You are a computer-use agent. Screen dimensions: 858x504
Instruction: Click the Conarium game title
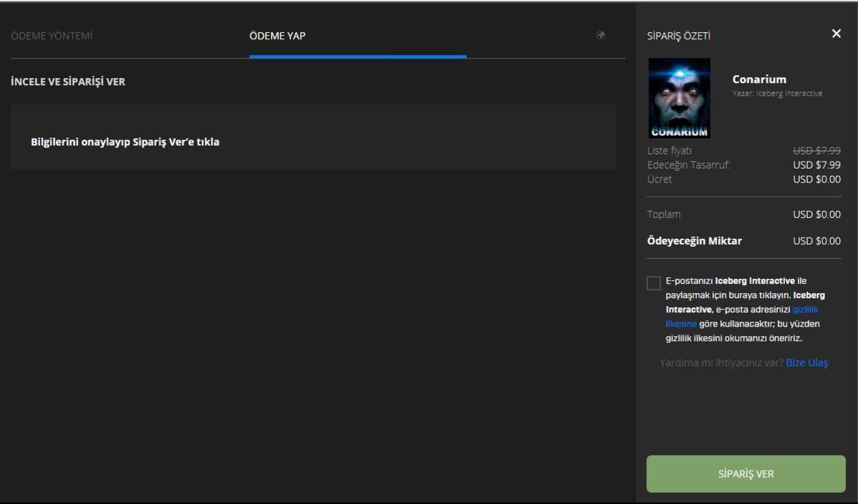(761, 79)
